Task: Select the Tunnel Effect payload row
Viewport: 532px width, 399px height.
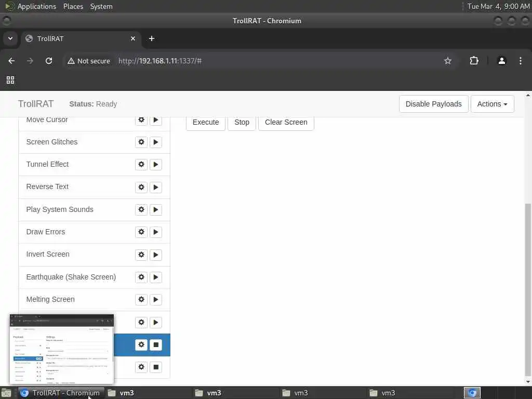Action: pyautogui.click(x=95, y=165)
